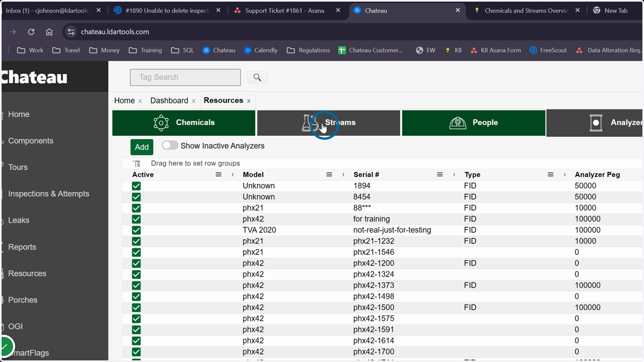Viewport: 644px width, 362px height.
Task: Open the Streams resource tile
Action: coord(328,123)
